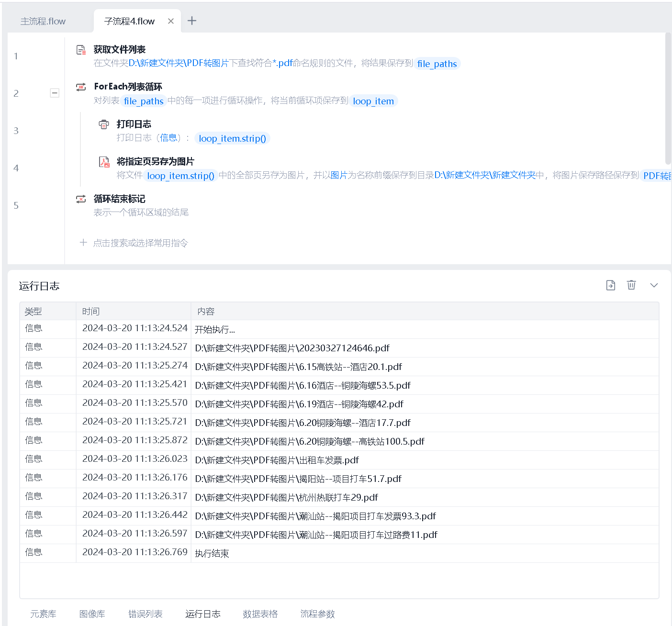This screenshot has height=626, width=672.
Task: Click the 循环结束标记 step icon
Action: (81, 199)
